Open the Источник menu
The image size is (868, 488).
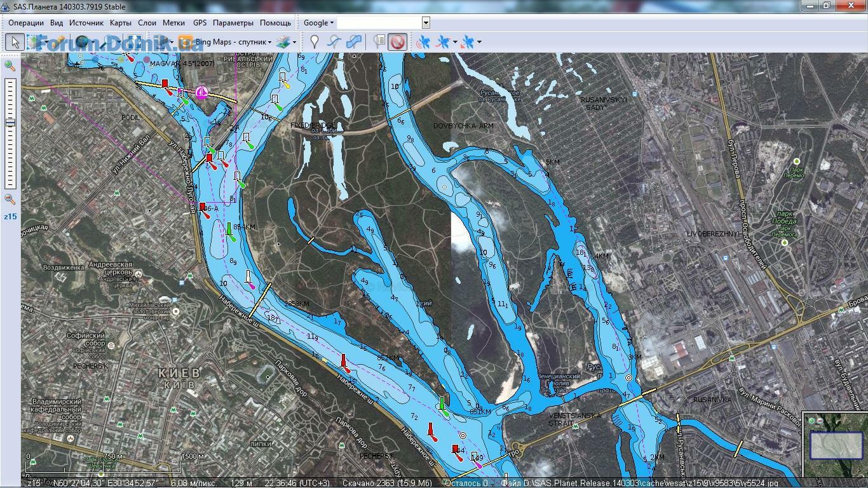86,23
